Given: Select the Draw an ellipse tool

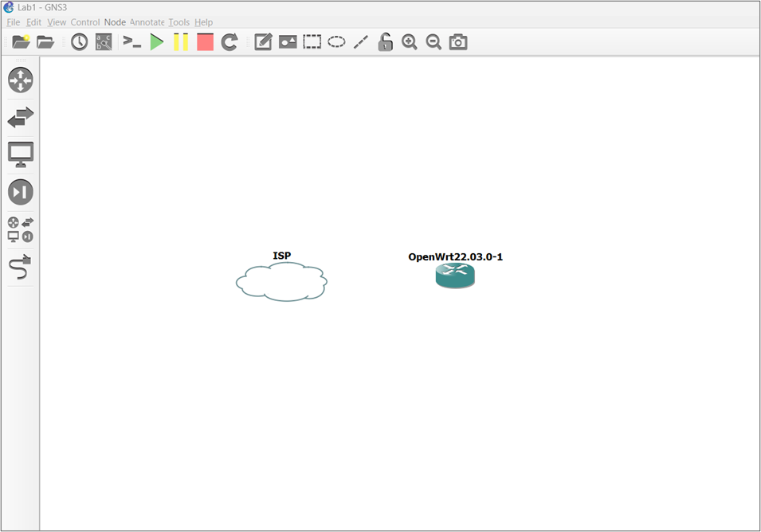Looking at the screenshot, I should [x=336, y=42].
